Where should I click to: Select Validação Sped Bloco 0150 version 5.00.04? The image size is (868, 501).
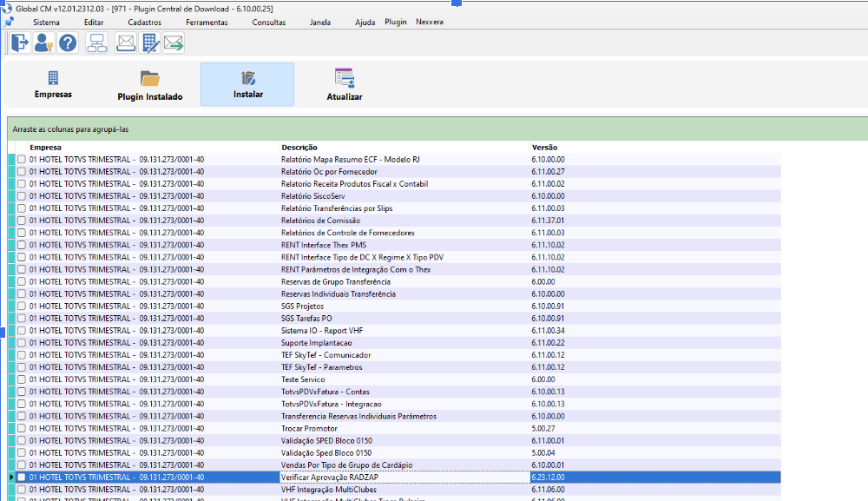coord(394,453)
